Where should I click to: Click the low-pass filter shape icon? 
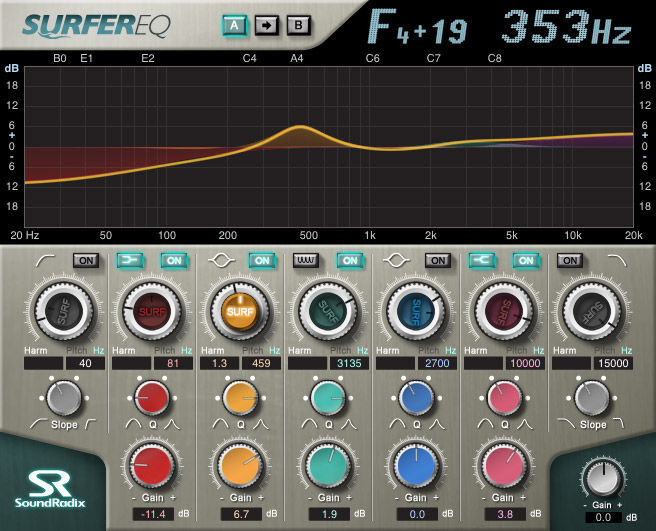coord(617,261)
